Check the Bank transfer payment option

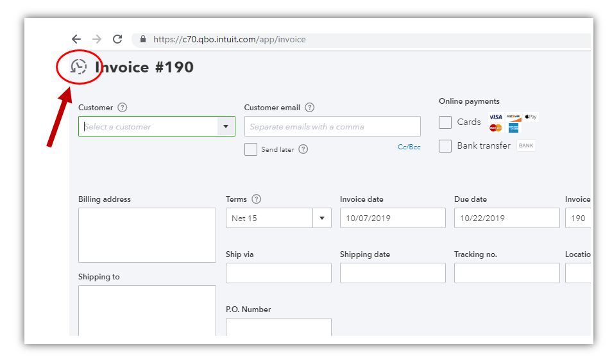pyautogui.click(x=445, y=145)
